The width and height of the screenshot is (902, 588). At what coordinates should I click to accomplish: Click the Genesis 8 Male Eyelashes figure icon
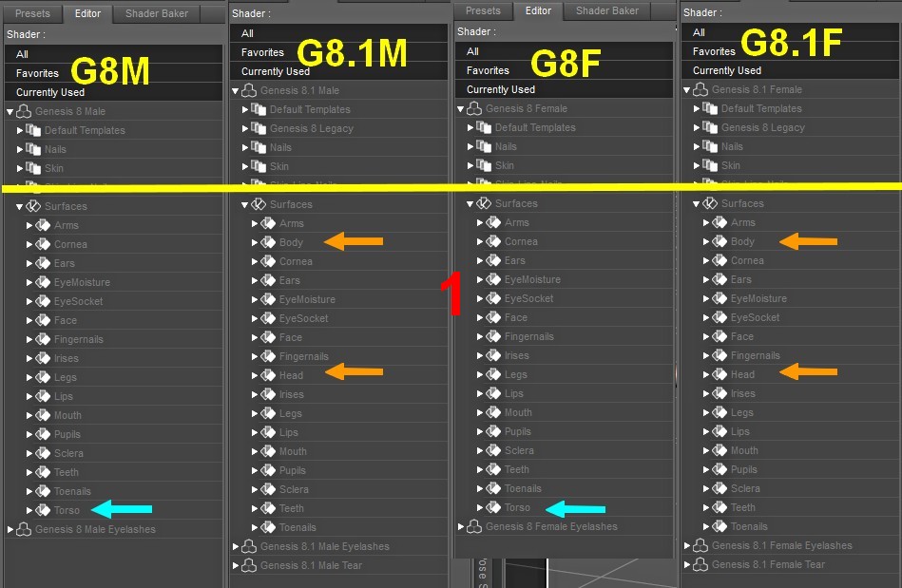24,529
